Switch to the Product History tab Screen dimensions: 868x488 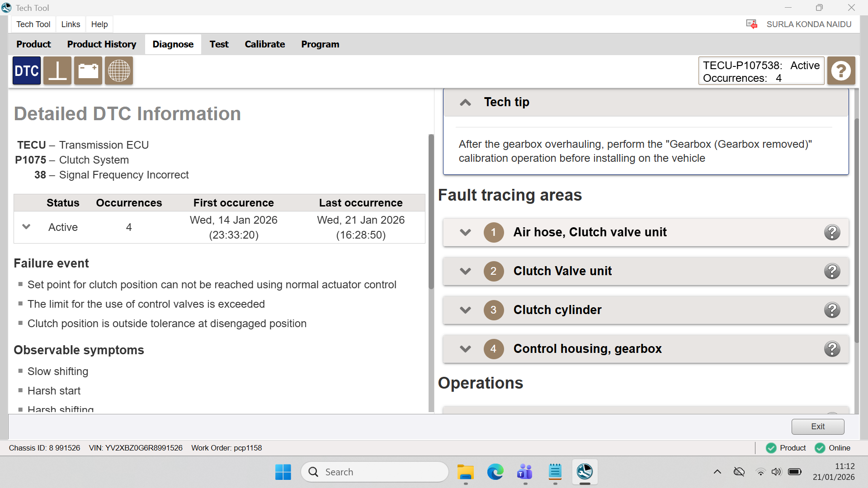[x=102, y=44]
